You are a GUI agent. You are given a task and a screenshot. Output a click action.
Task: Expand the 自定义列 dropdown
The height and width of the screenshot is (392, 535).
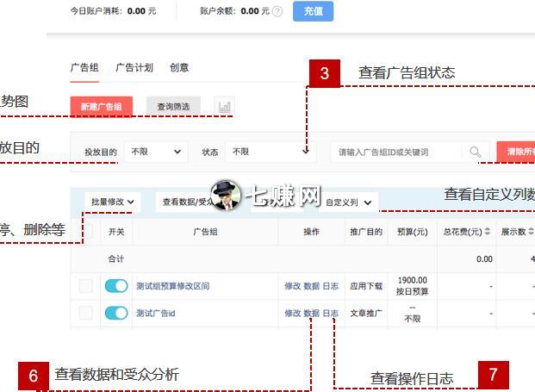coord(348,202)
